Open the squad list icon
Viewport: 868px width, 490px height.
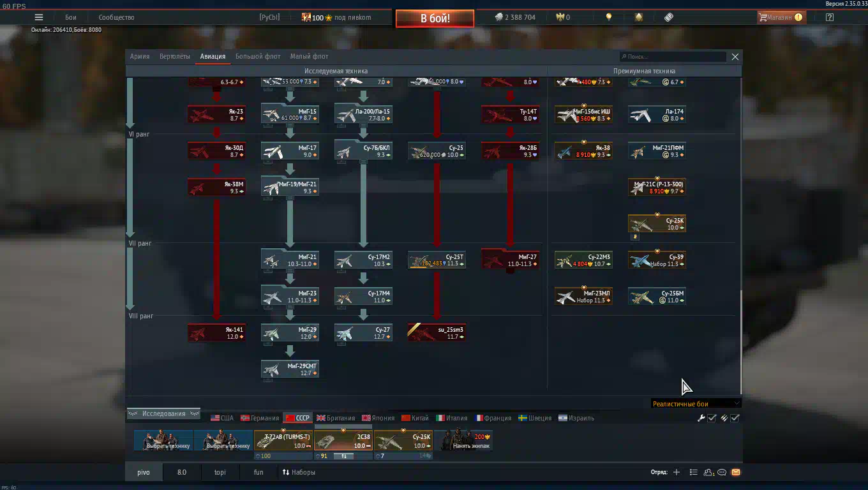point(693,472)
